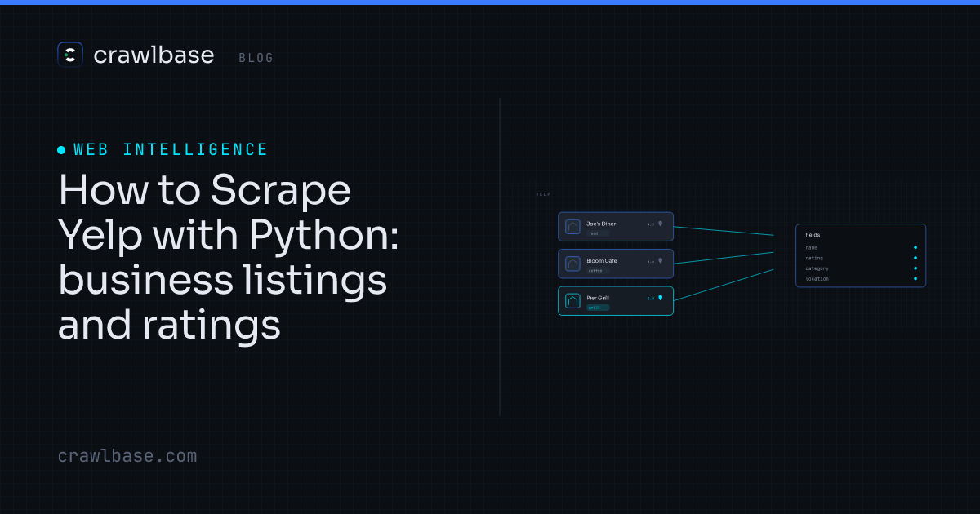This screenshot has height=514, width=980.
Task: Select the cyan dot beside the category field
Action: (915, 268)
